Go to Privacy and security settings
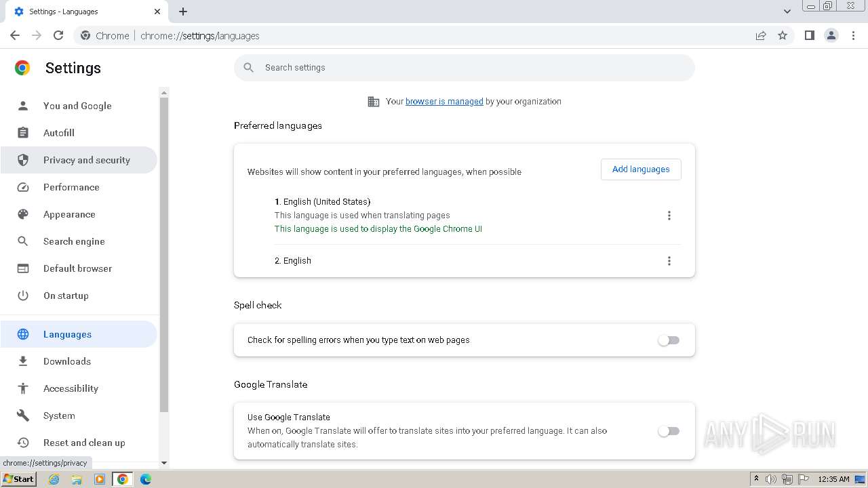Screen dimensions: 868x488 (86, 160)
